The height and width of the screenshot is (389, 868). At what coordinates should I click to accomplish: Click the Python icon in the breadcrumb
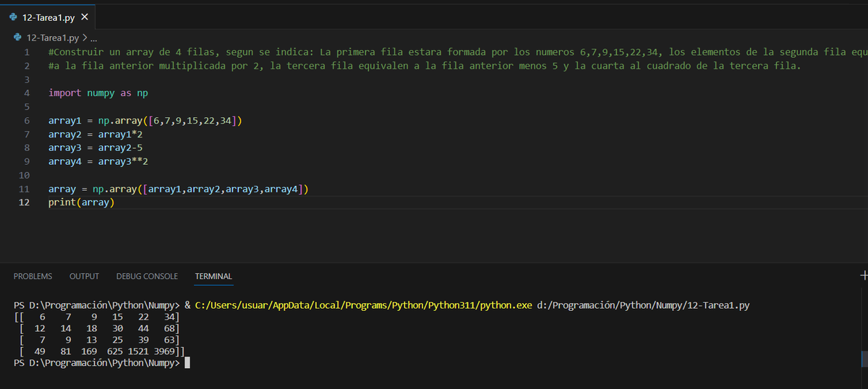pos(18,38)
